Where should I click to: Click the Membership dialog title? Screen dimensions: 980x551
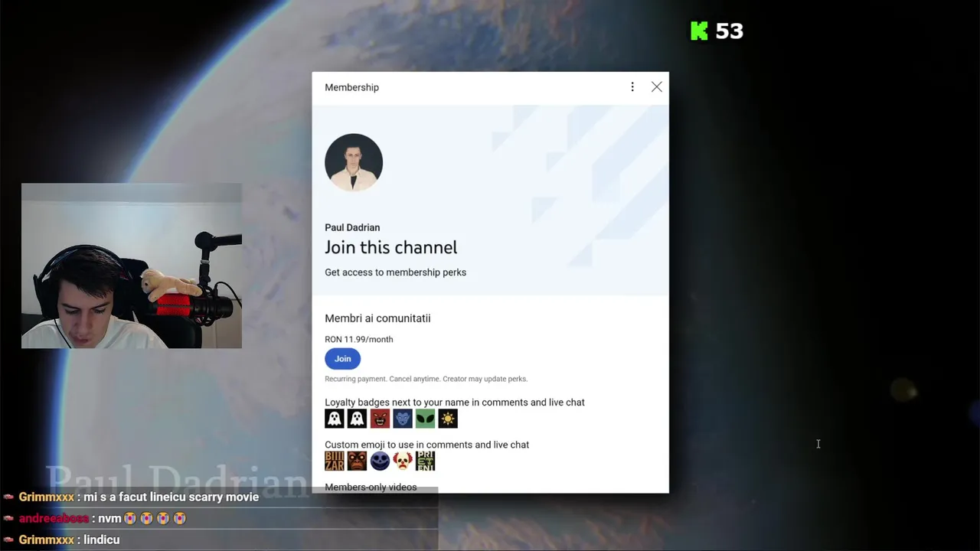pyautogui.click(x=351, y=87)
